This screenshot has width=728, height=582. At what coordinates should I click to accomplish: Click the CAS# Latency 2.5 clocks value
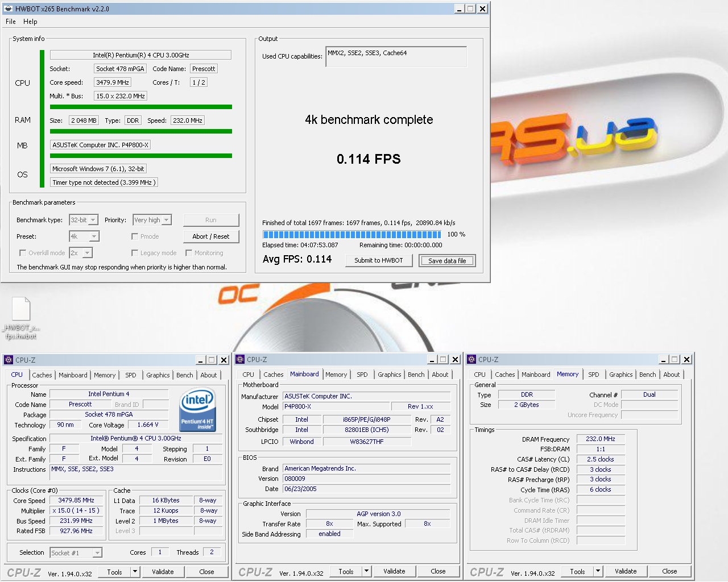(x=601, y=459)
